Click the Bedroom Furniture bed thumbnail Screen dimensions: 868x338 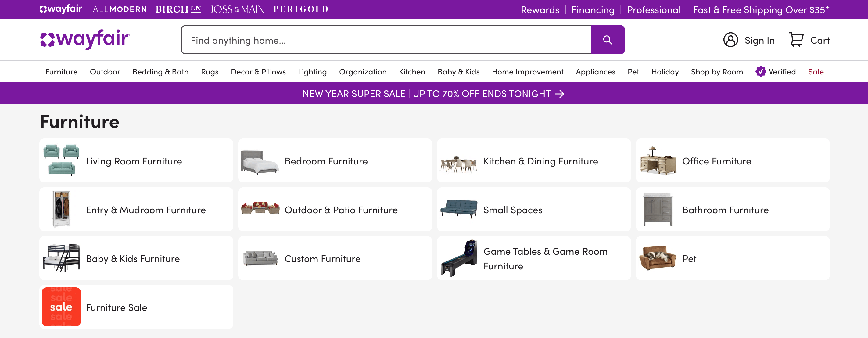tap(260, 161)
